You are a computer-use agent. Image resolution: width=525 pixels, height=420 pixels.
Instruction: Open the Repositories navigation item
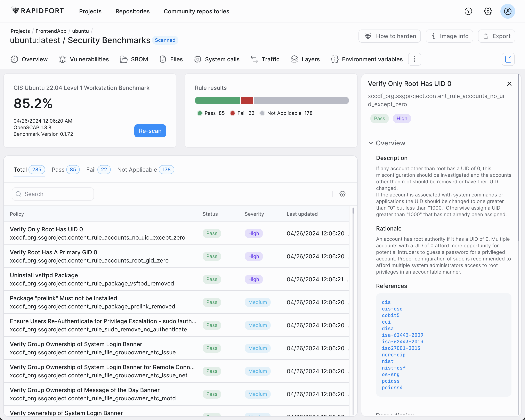133,11
